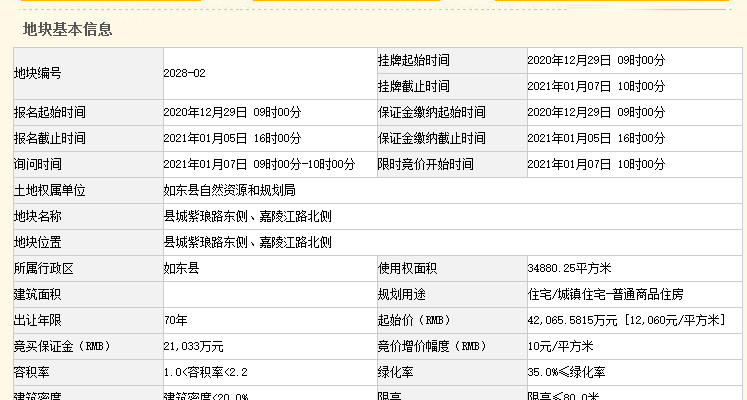
Task: Click the 保证金缴纳截止时间 label
Action: pyautogui.click(x=431, y=138)
